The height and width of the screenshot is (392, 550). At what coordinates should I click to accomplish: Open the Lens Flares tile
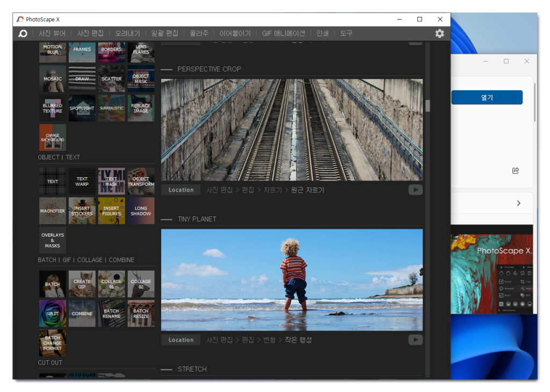(x=141, y=52)
